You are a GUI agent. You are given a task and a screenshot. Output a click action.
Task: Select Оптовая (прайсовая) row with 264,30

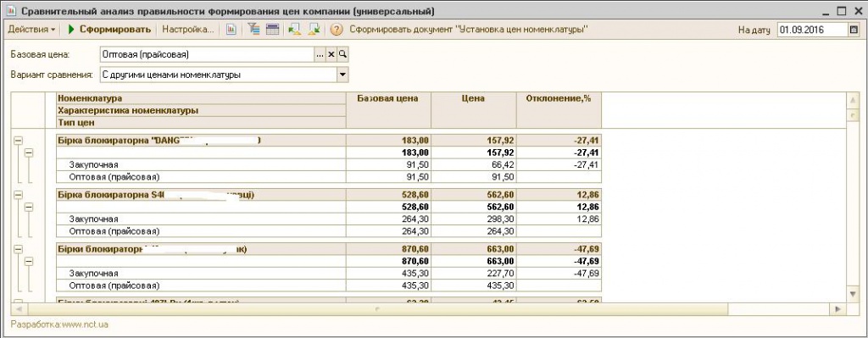pos(329,231)
